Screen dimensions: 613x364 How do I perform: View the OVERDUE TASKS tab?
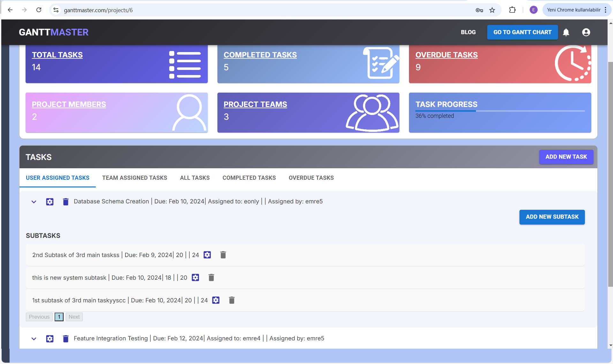[311, 178]
